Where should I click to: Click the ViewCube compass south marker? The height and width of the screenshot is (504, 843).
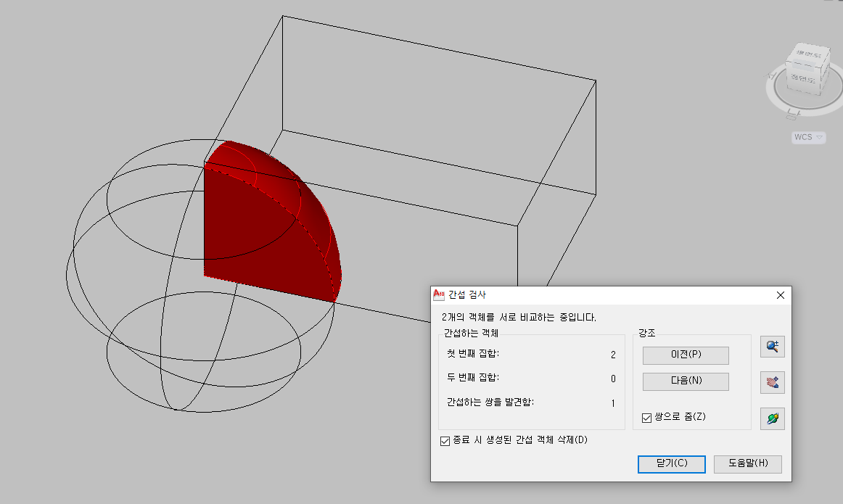793,113
